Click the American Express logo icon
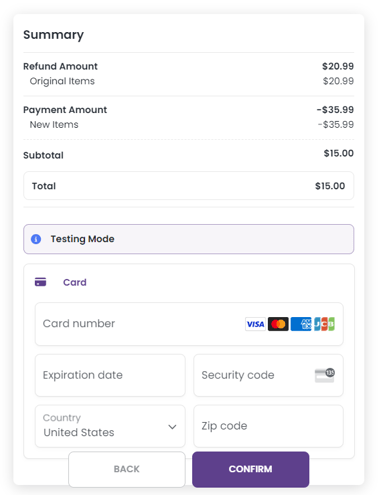Image resolution: width=379 pixels, height=495 pixels. point(301,324)
